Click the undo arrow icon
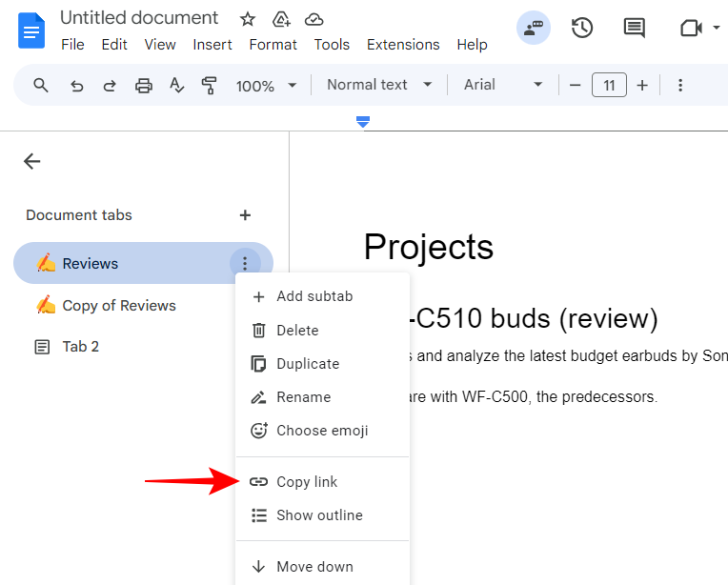Screen dimensions: 728x585 click(77, 86)
